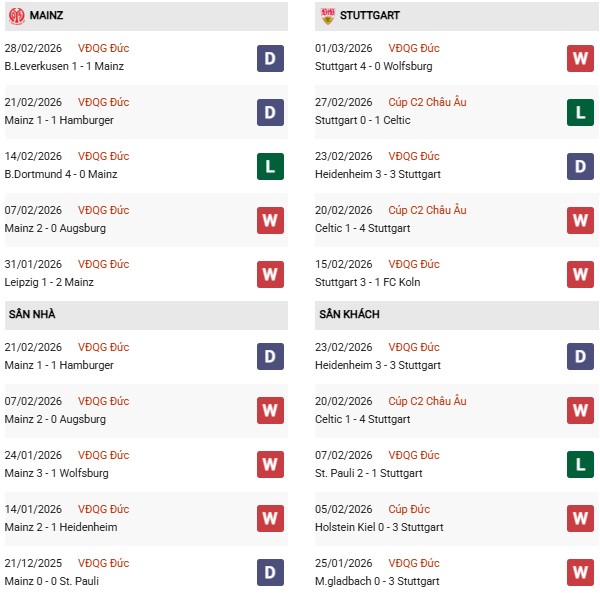The width and height of the screenshot is (600, 593).
Task: Click the L badge for St. Pauli 2-1 Stuttgart
Action: (580, 464)
